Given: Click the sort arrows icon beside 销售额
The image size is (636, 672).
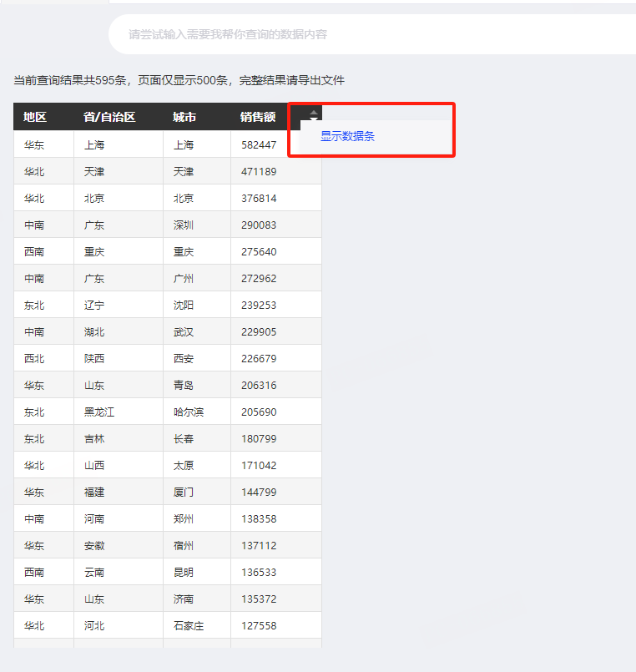Looking at the screenshot, I should [313, 116].
